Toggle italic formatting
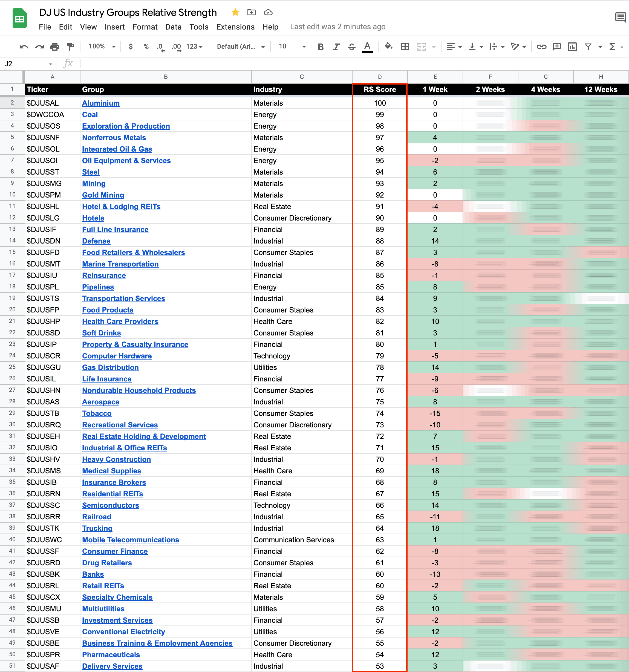 coord(336,47)
